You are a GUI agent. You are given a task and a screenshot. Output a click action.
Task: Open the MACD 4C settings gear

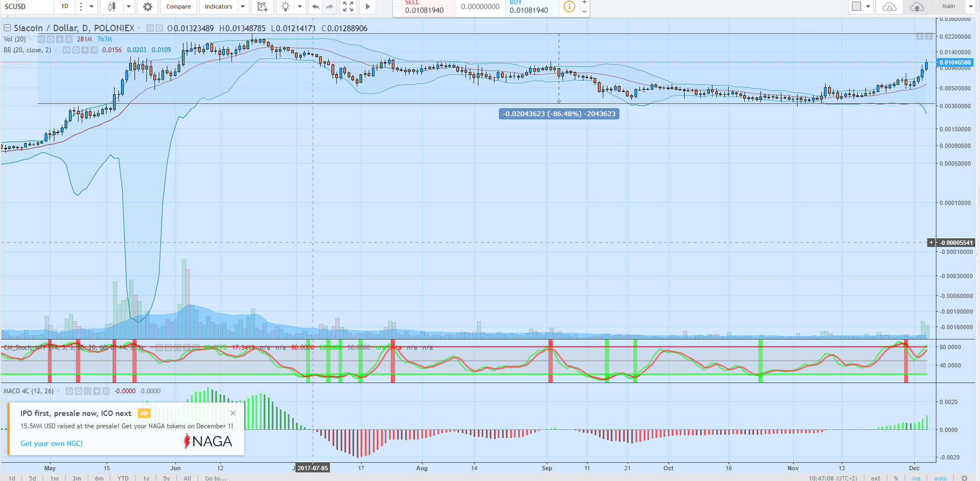[x=79, y=391]
